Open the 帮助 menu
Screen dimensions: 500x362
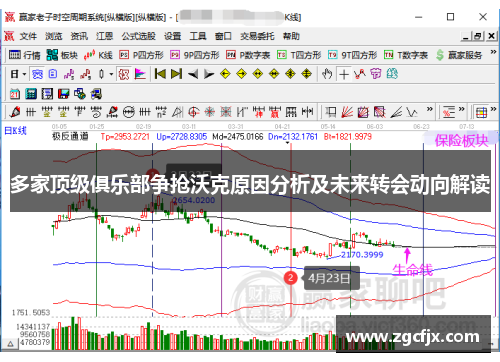pyautogui.click(x=291, y=36)
